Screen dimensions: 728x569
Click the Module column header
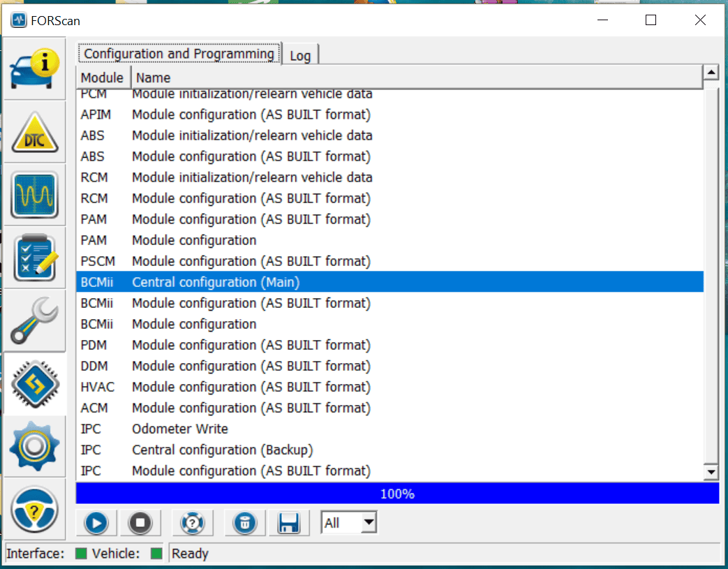tap(103, 77)
